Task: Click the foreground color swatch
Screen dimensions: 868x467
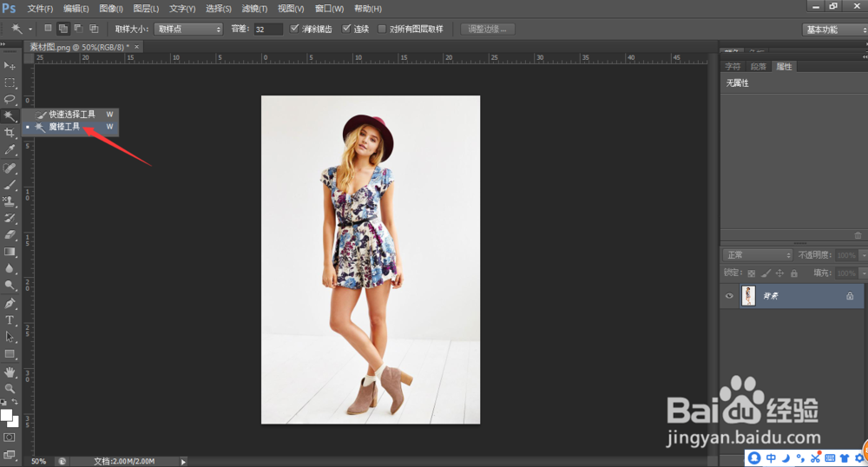Action: tap(7, 416)
